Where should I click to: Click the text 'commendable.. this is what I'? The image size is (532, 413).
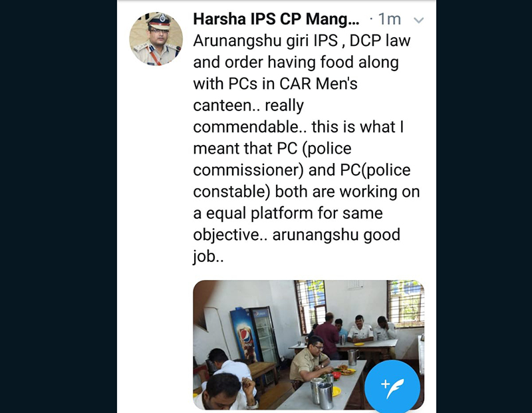[295, 126]
